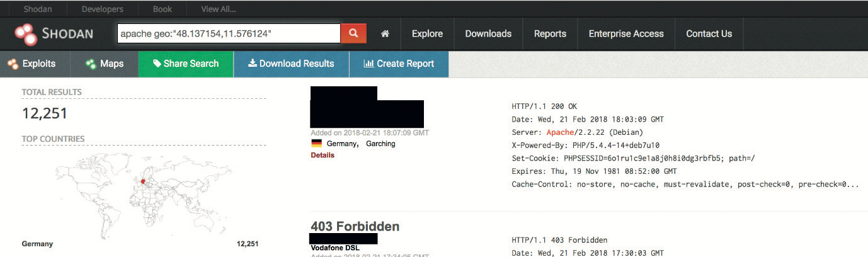Click the Shodan logo icon

coord(27,34)
